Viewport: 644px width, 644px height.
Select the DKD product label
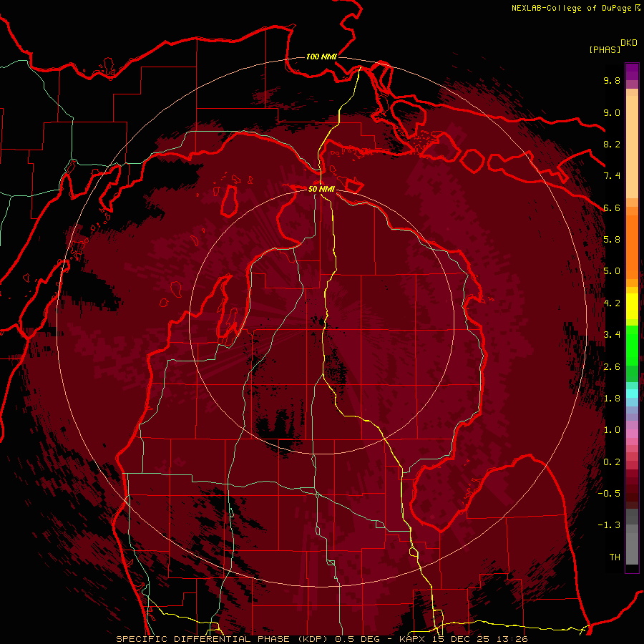[x=629, y=43]
